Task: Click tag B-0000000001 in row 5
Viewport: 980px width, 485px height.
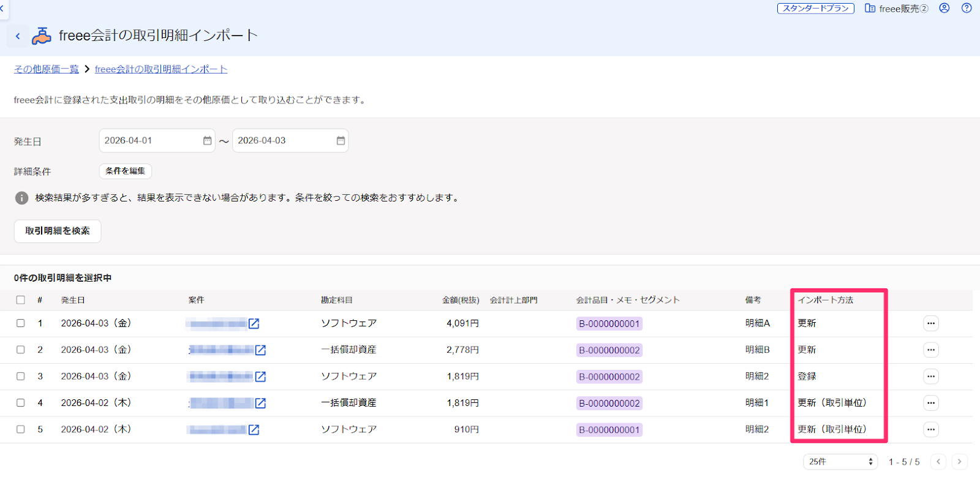Action: click(609, 430)
